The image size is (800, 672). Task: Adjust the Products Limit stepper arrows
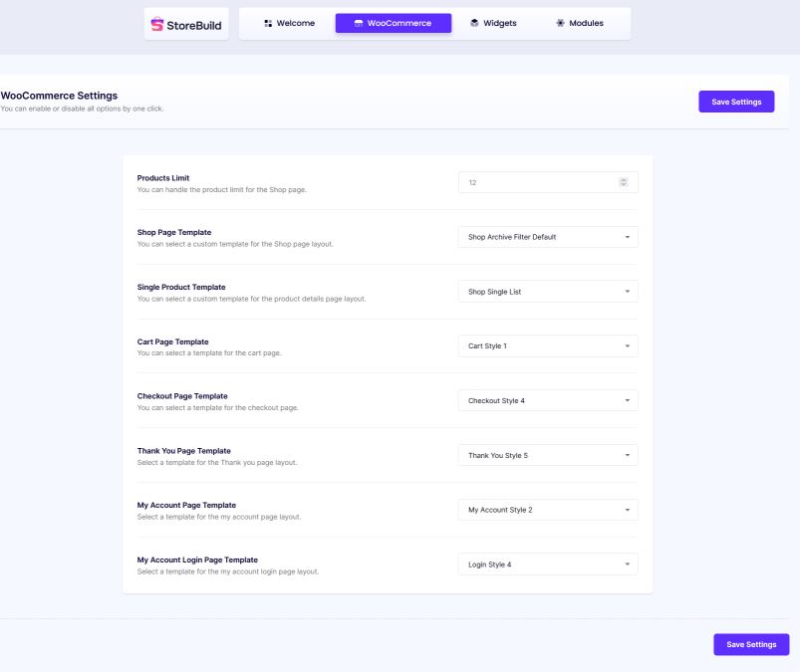[624, 182]
